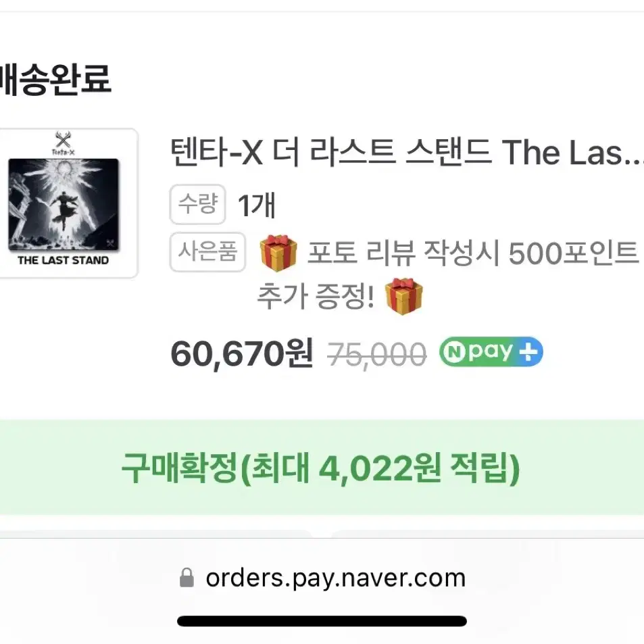Click the green N circle in Npay logo
The image size is (644, 644).
tap(453, 352)
